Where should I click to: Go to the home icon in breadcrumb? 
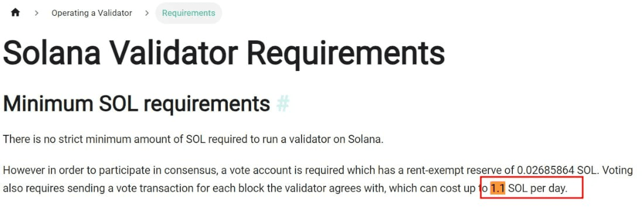[15, 13]
